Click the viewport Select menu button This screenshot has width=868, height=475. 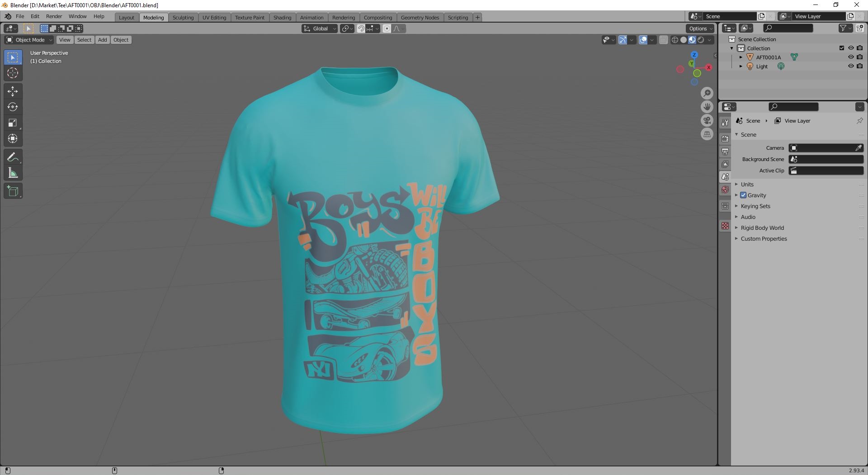coord(84,40)
